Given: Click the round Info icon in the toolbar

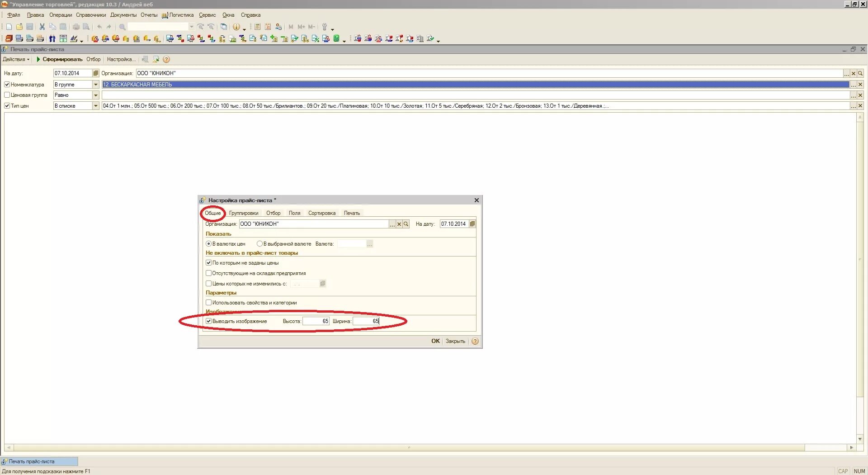Looking at the screenshot, I should (x=236, y=27).
